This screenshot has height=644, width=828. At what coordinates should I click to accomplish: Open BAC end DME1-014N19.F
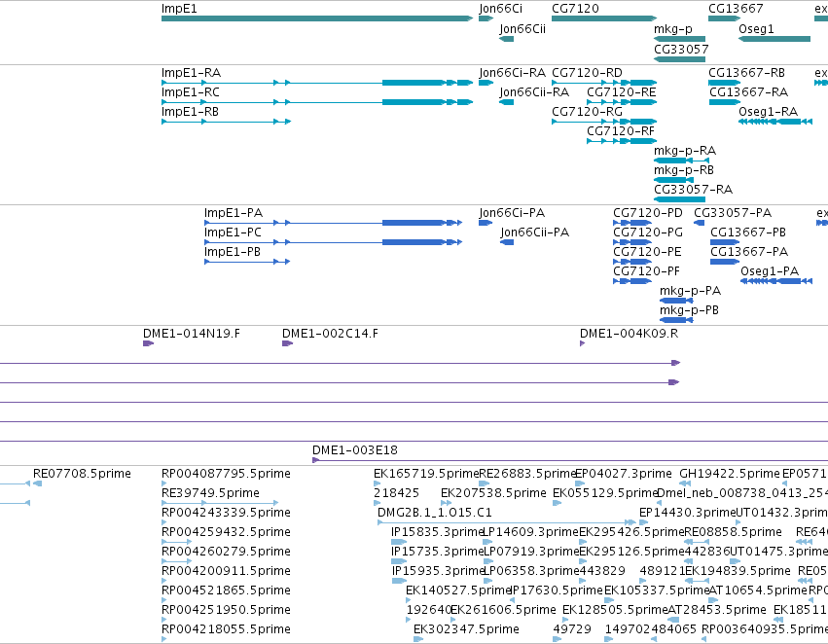191,334
